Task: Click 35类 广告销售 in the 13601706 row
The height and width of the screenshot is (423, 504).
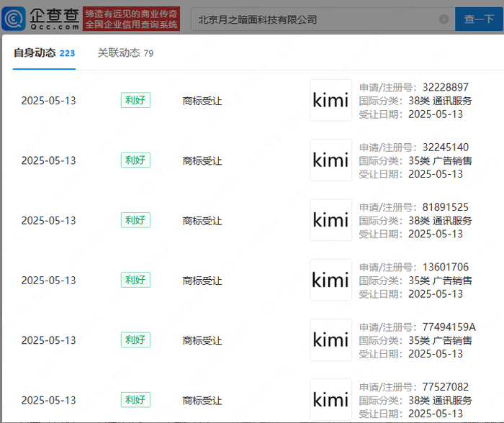Action: (x=440, y=281)
